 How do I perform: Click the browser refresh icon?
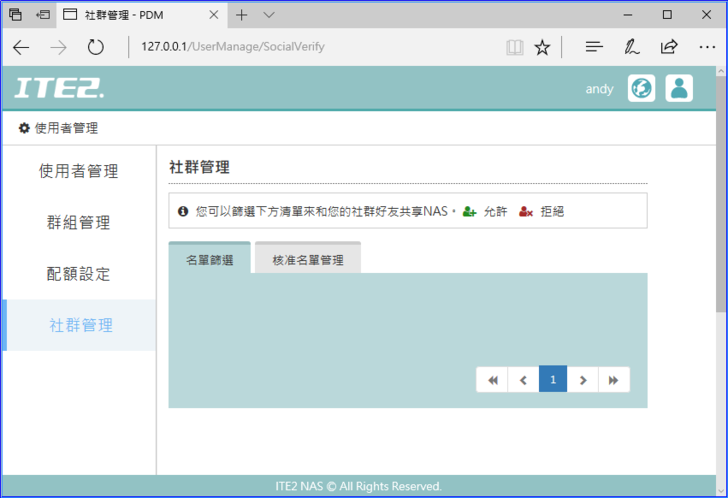[96, 47]
